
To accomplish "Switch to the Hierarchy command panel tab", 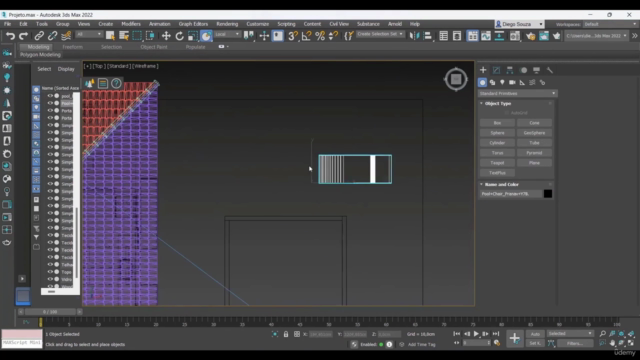I will pyautogui.click(x=510, y=70).
